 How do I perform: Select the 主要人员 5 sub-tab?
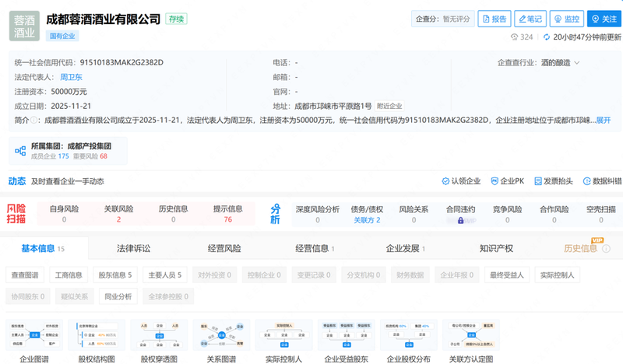(x=165, y=275)
